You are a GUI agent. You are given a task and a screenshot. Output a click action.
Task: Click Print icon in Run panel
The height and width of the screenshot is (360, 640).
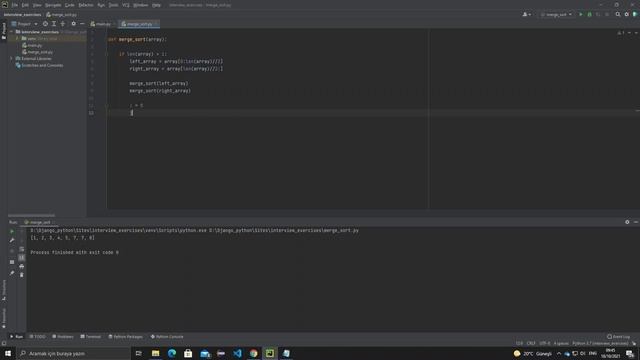pos(22,267)
